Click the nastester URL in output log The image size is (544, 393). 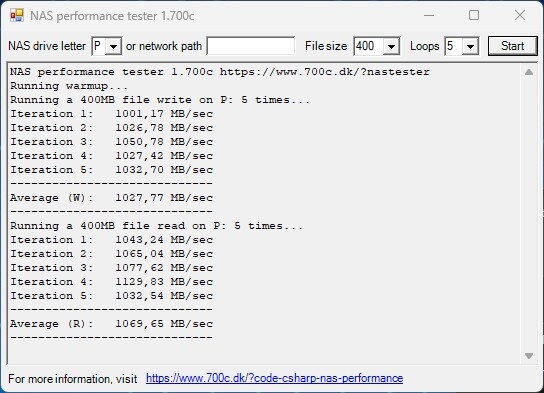pyautogui.click(x=325, y=72)
